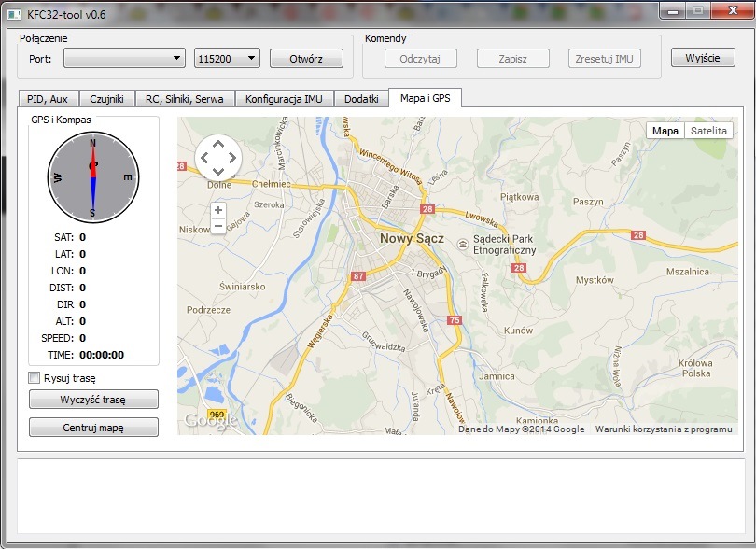The width and height of the screenshot is (756, 549).
Task: Open the Czujniki tab
Action: point(106,99)
